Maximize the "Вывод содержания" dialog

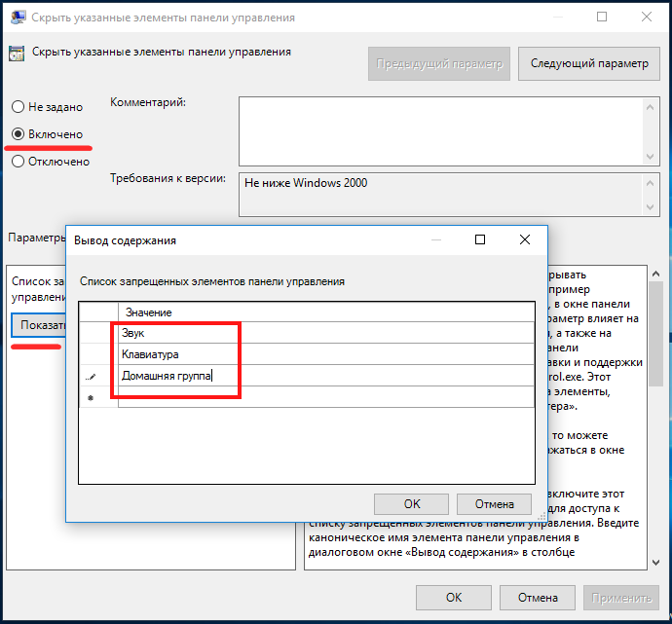tap(480, 239)
